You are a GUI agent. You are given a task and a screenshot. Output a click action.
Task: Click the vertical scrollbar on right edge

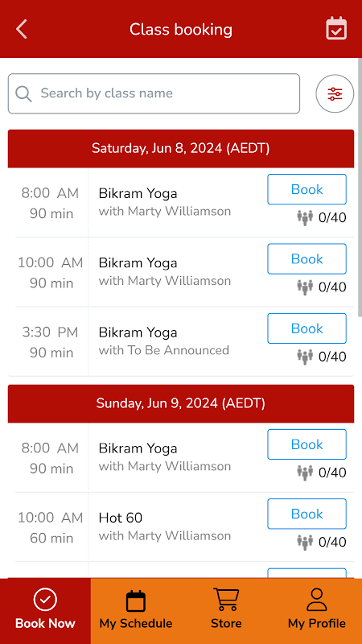360,188
